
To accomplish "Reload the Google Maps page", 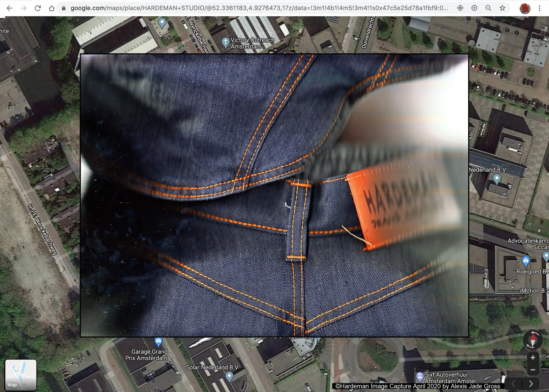I will coord(38,8).
